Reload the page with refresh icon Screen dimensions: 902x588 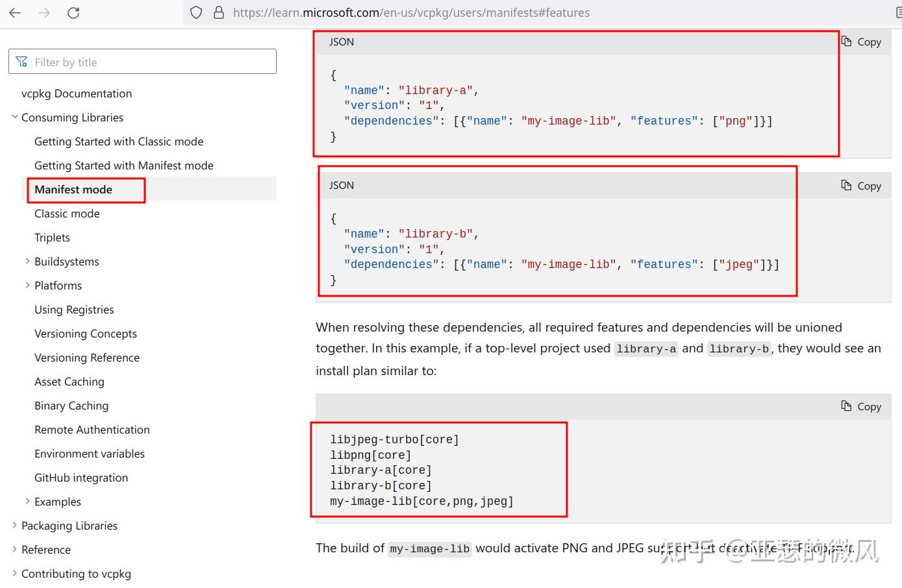(73, 12)
